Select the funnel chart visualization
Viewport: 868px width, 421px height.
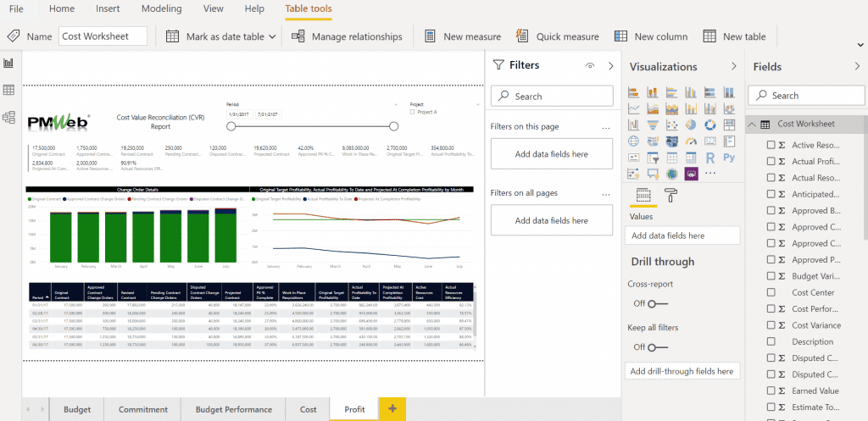coord(653,125)
